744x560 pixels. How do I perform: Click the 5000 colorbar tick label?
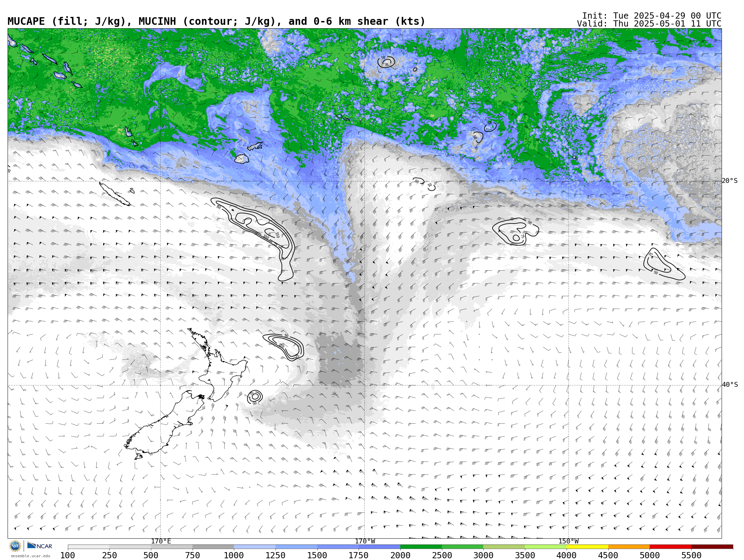point(650,555)
